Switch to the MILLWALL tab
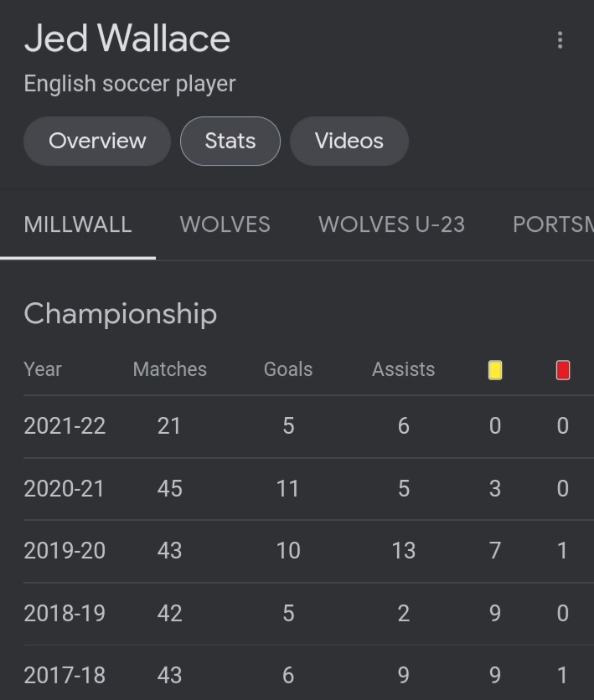Screen dimensions: 594x700 [x=78, y=224]
